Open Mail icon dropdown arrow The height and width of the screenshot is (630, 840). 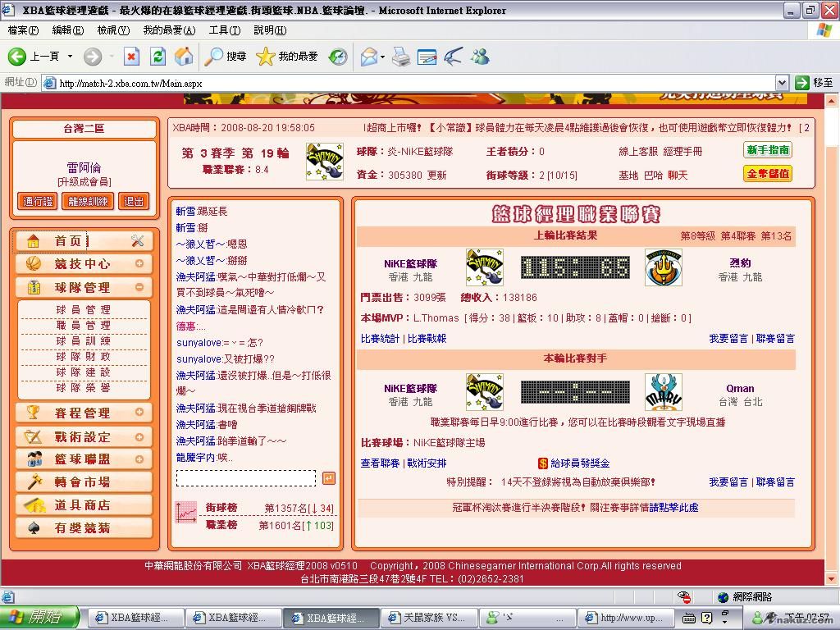[x=382, y=57]
